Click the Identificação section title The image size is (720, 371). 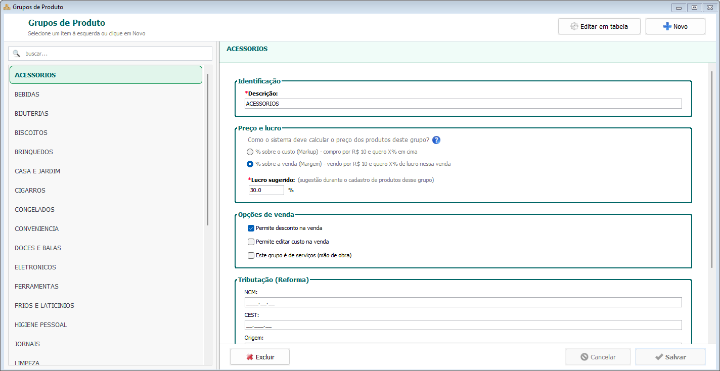pos(259,81)
